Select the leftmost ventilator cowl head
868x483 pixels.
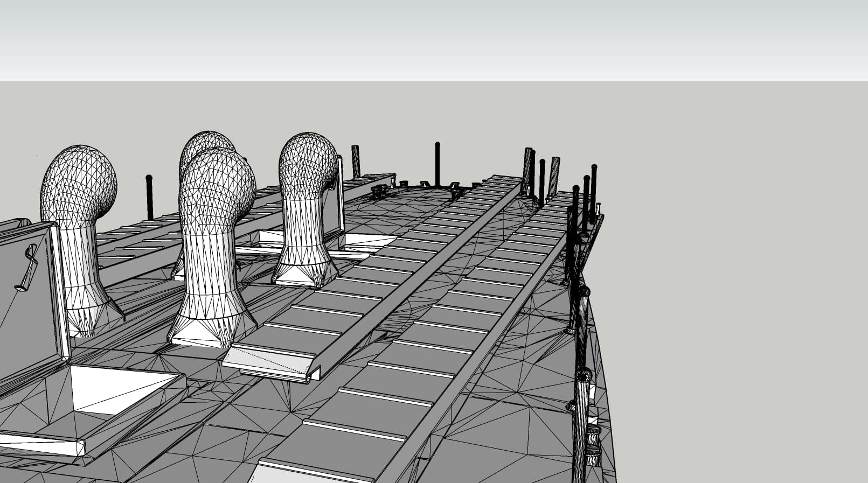pos(79,185)
